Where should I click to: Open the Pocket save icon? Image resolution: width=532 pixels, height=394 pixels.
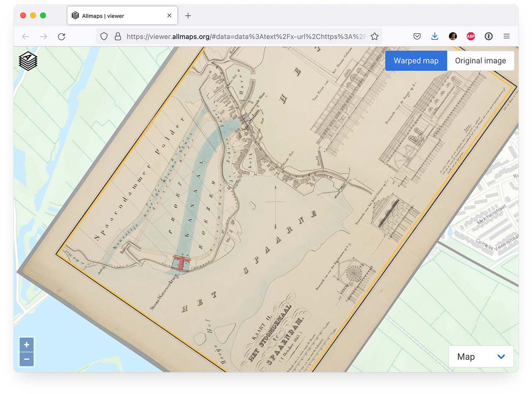coord(417,37)
